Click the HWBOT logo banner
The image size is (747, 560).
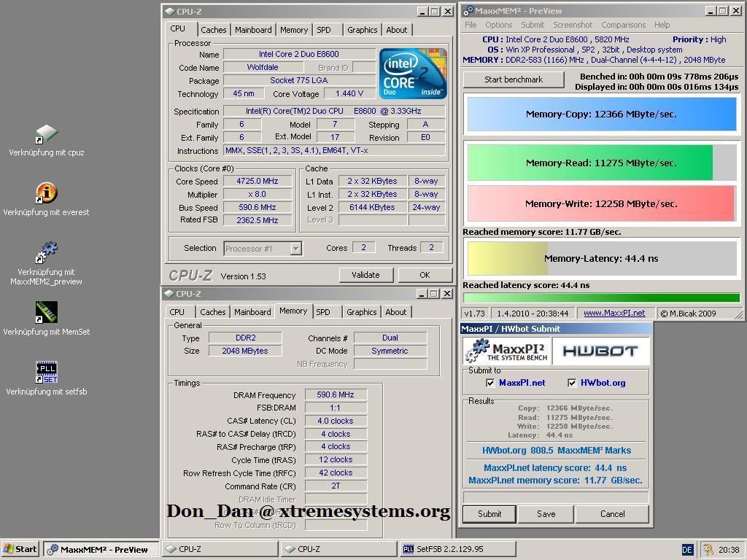(x=600, y=351)
